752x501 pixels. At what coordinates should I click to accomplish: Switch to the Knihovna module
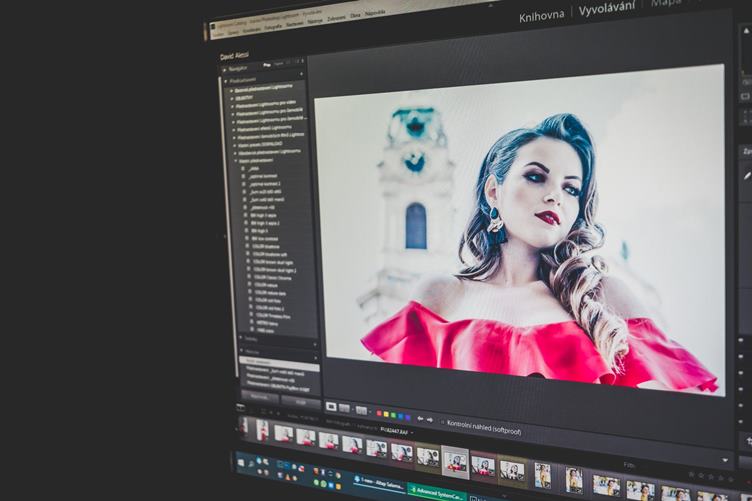(541, 15)
